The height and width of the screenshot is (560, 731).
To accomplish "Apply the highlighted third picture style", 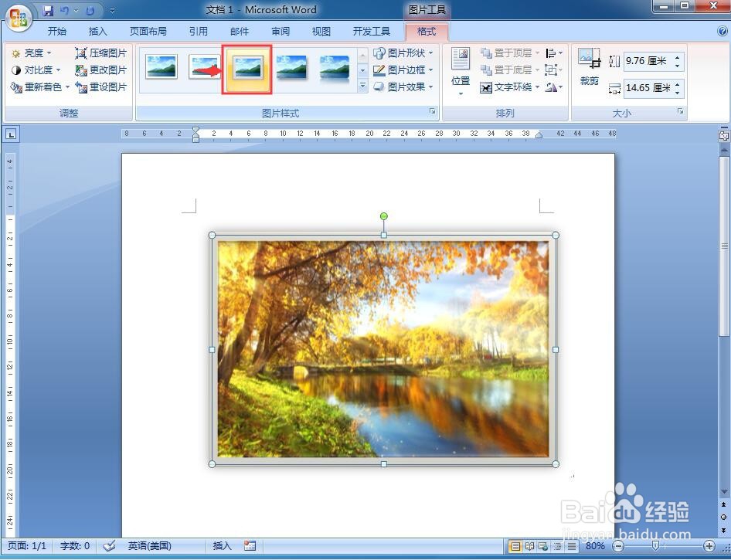I will 248,69.
